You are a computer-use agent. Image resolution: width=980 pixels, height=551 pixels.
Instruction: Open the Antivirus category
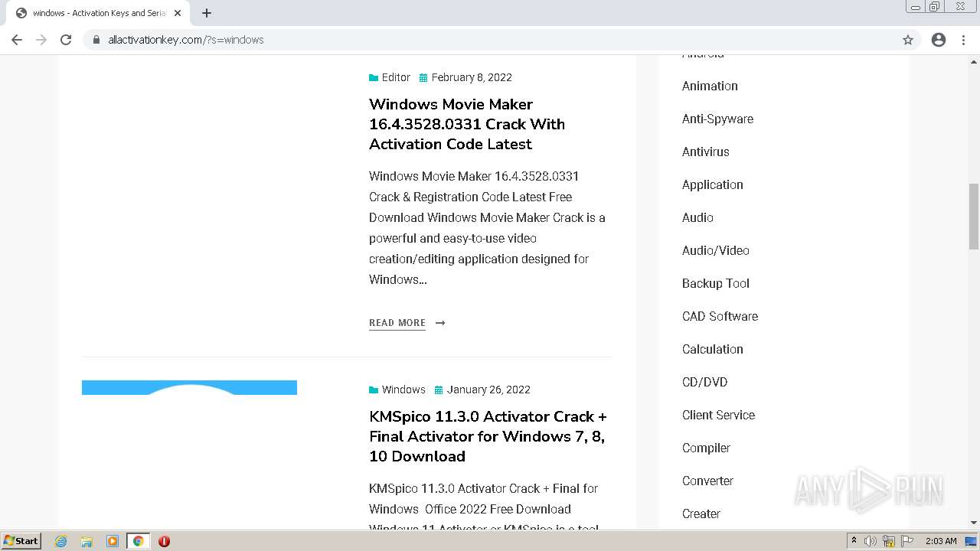705,152
